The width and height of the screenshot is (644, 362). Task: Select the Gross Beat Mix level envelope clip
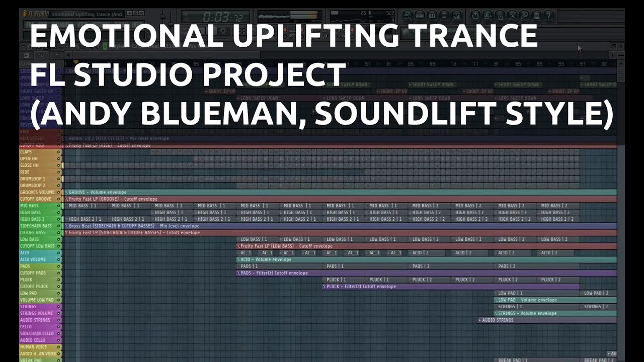click(x=340, y=226)
